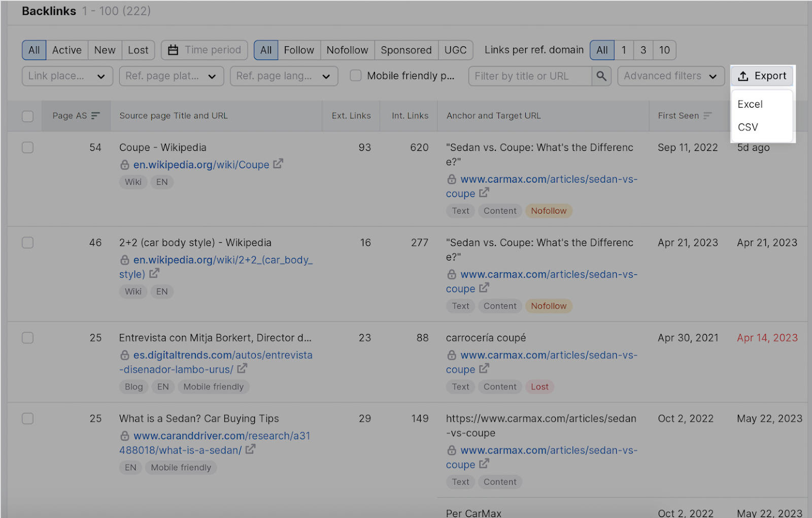The height and width of the screenshot is (518, 812).
Task: Click First Seen sort icon
Action: 707,116
